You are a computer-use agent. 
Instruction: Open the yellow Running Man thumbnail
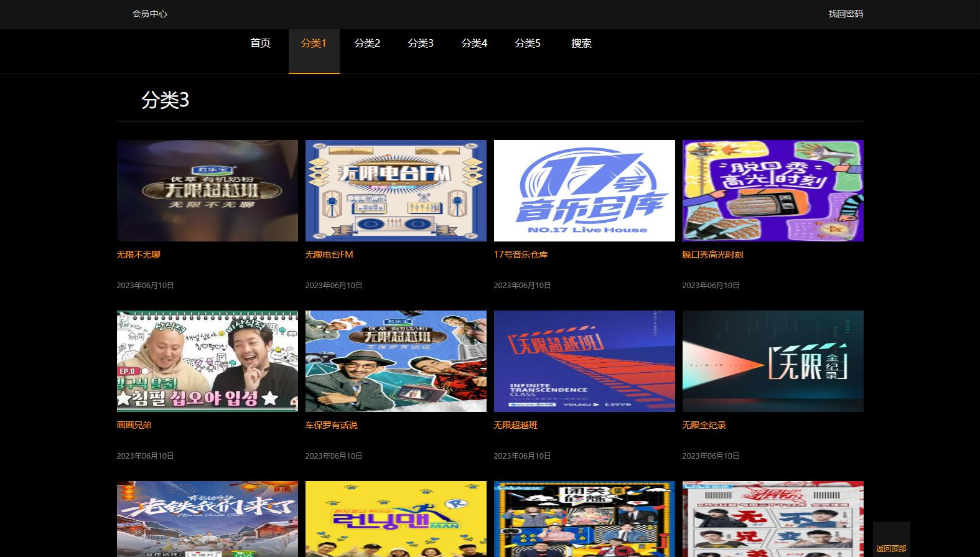[396, 519]
